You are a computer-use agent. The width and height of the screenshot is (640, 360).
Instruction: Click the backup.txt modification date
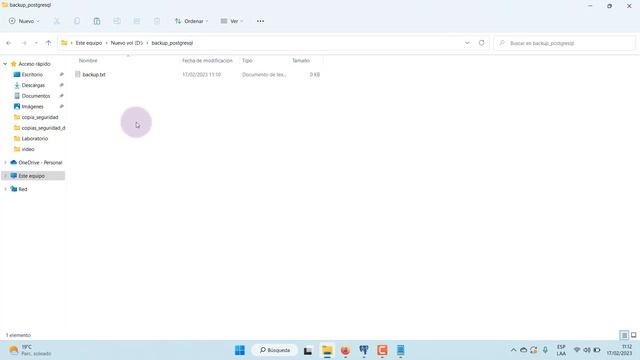tap(201, 75)
